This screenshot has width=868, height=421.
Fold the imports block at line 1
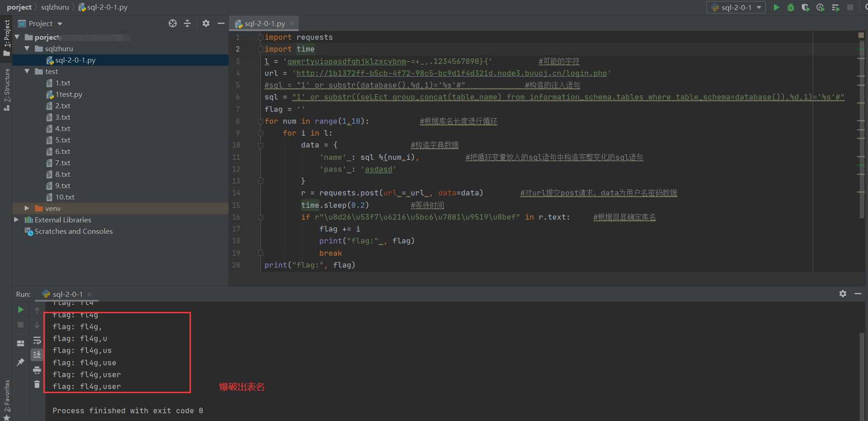point(260,37)
